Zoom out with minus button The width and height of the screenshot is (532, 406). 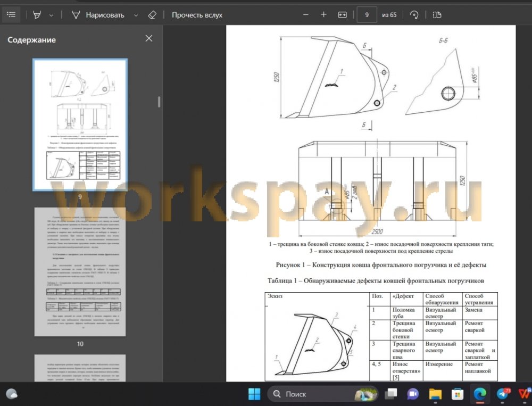click(x=306, y=14)
